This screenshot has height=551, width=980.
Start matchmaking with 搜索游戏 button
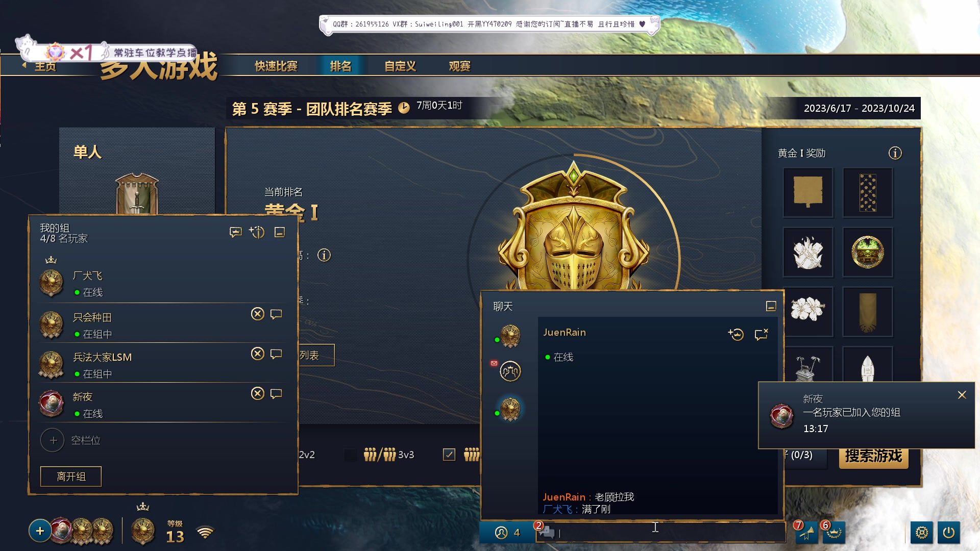click(873, 456)
